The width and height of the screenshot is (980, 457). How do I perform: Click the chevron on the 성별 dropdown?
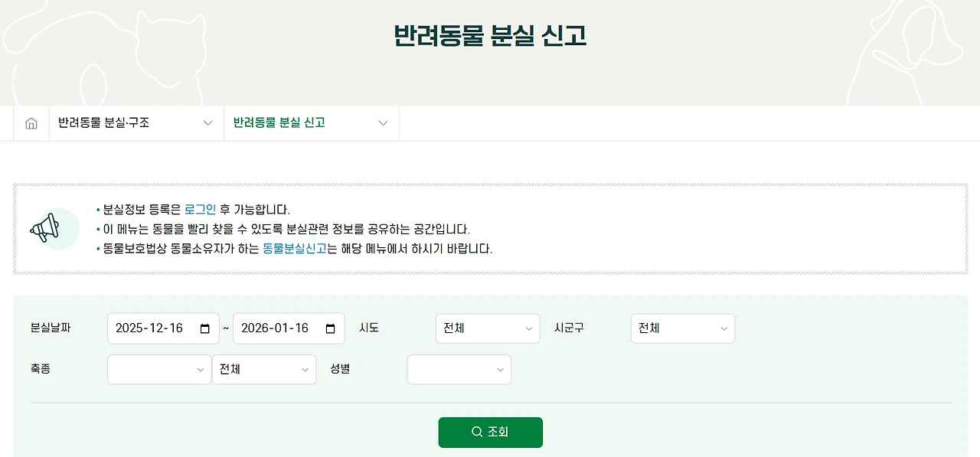[501, 369]
